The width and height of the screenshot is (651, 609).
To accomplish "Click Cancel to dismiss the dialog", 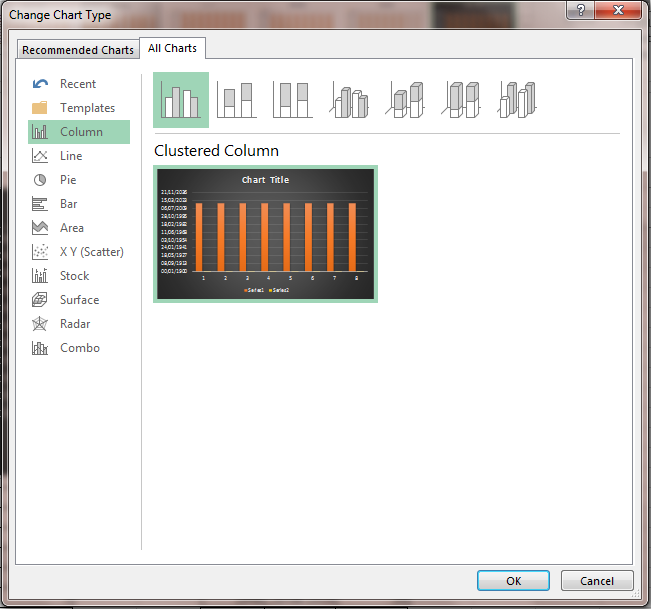I will (597, 580).
